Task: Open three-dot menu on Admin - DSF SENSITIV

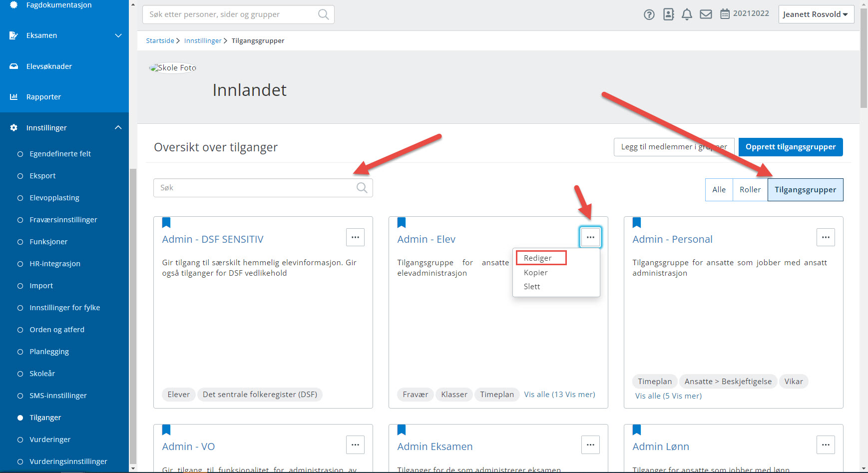Action: click(355, 237)
